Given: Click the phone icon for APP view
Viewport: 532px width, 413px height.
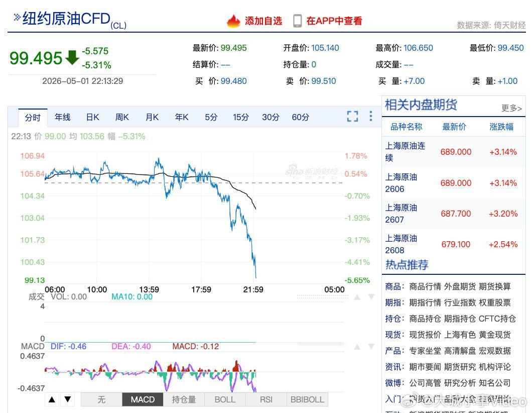Looking at the screenshot, I should click(x=297, y=21).
